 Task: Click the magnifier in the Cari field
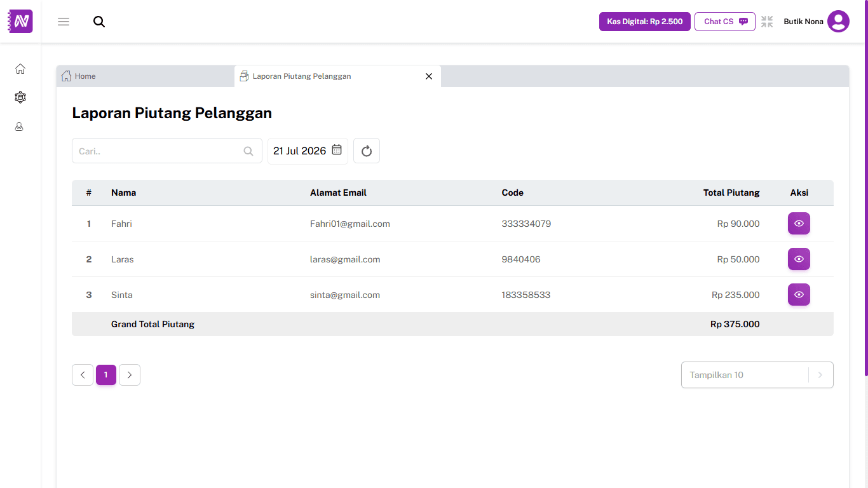click(x=248, y=151)
